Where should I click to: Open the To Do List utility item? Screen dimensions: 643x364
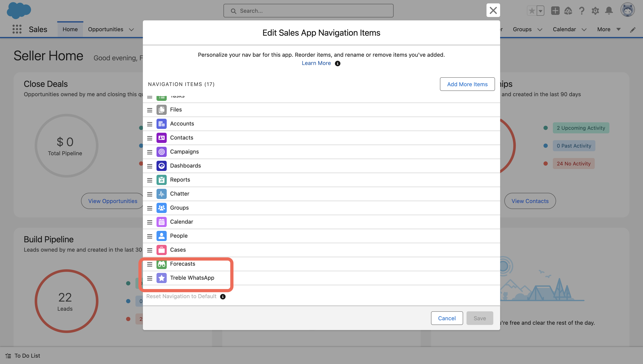click(23, 356)
